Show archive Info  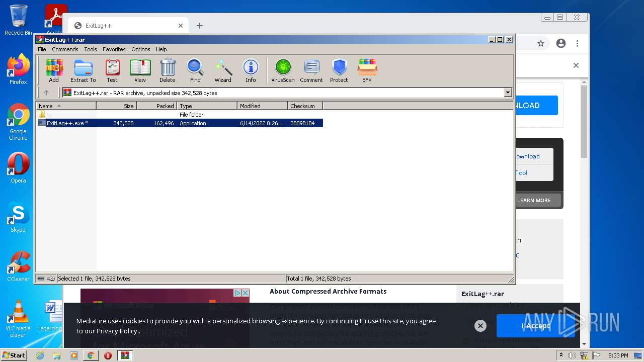251,71
